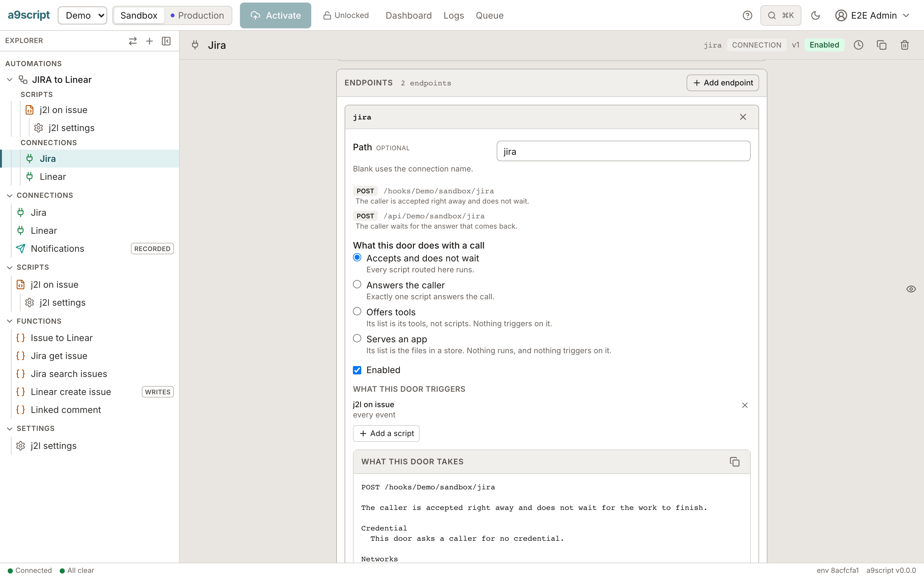This screenshot has height=578, width=924.
Task: Open version history clock icon
Action: click(858, 45)
